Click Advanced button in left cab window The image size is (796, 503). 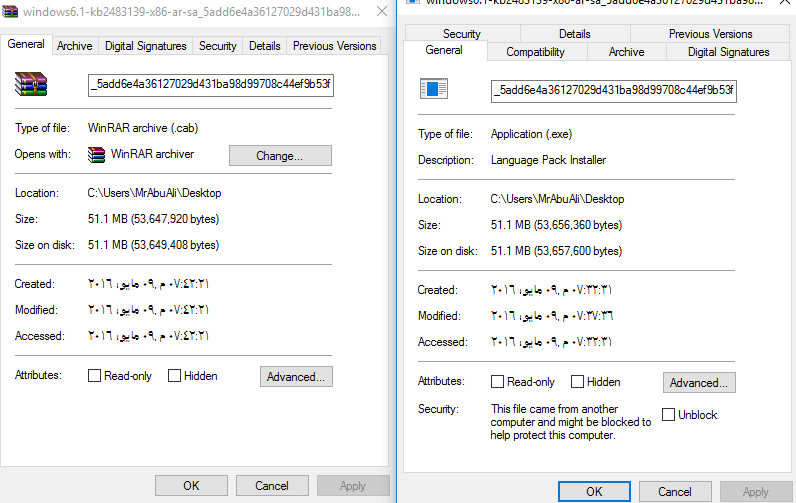[x=296, y=377]
